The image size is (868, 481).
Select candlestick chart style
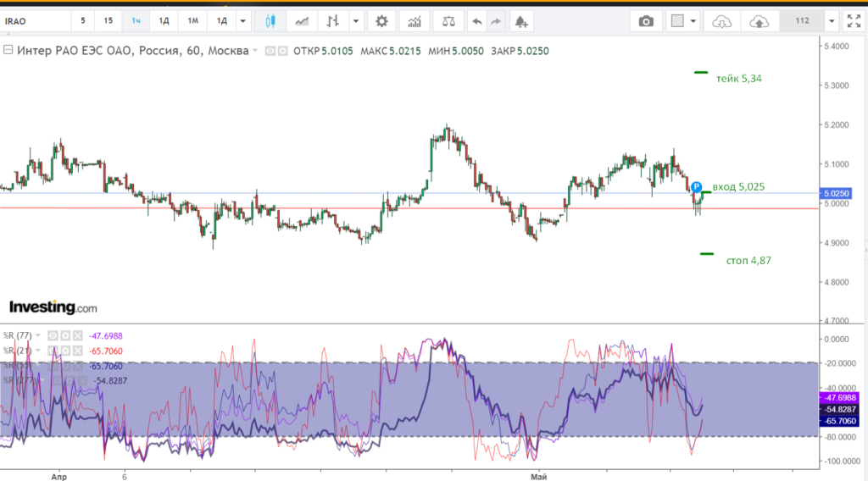[270, 21]
